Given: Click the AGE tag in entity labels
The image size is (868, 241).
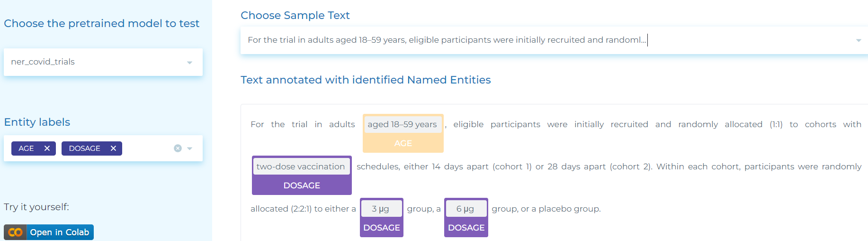Looking at the screenshot, I should point(26,148).
